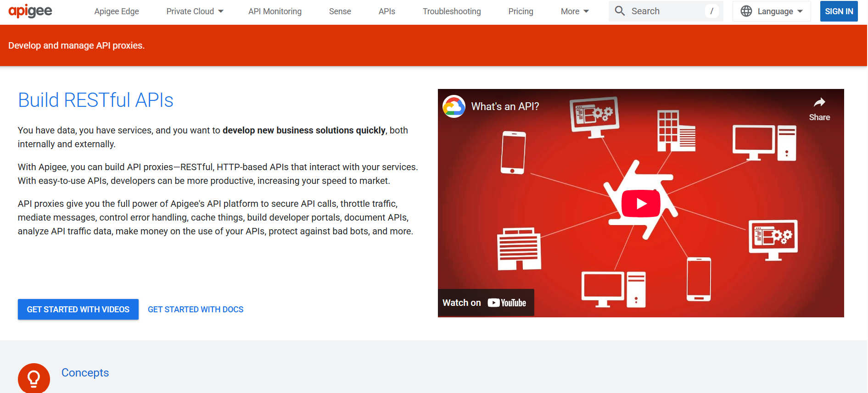Click the text 'Develop and manage API proxies.'
Screen dimensions: 868x393
click(x=77, y=45)
